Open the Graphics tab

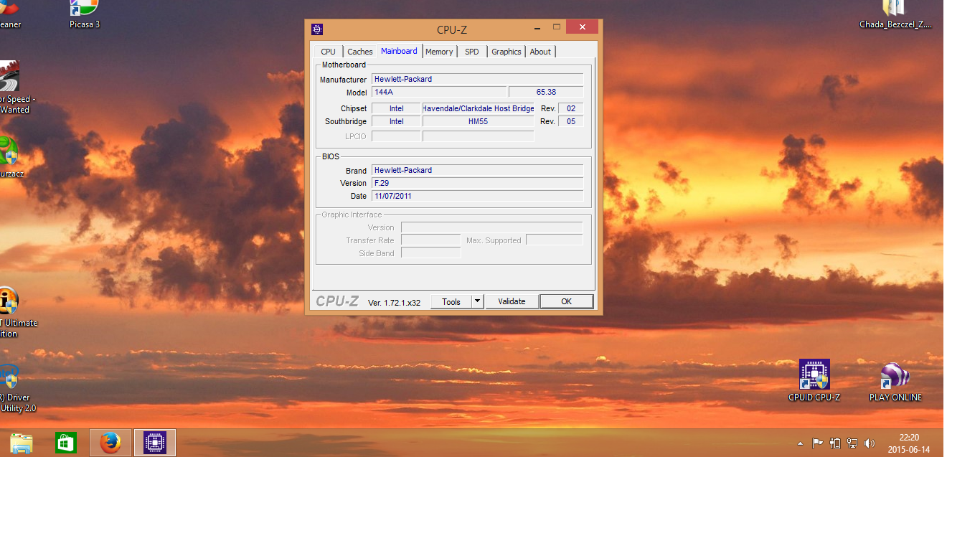pos(507,52)
